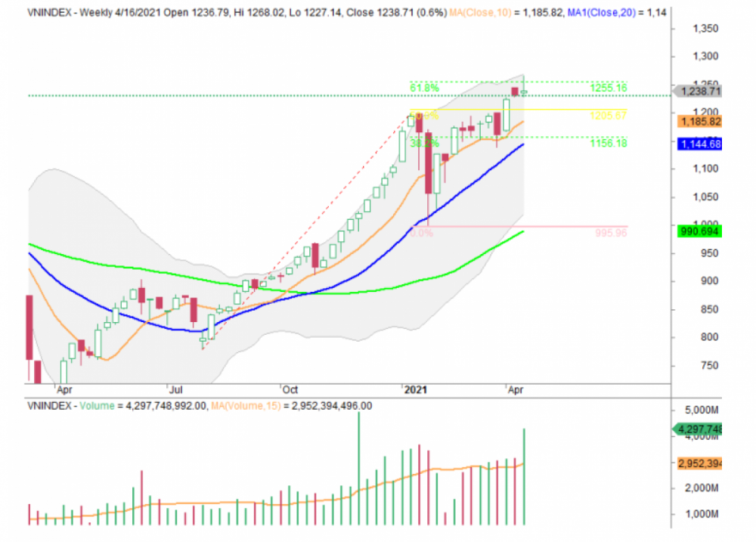Click the yellow 1205.67 Fibonacci price label
The height and width of the screenshot is (542, 756).
[609, 116]
